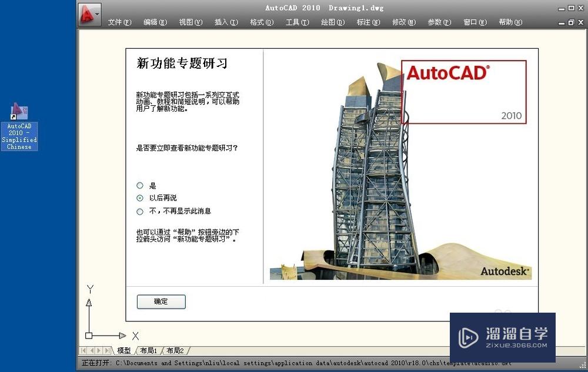
Task: Click the 确定 button
Action: tap(161, 301)
